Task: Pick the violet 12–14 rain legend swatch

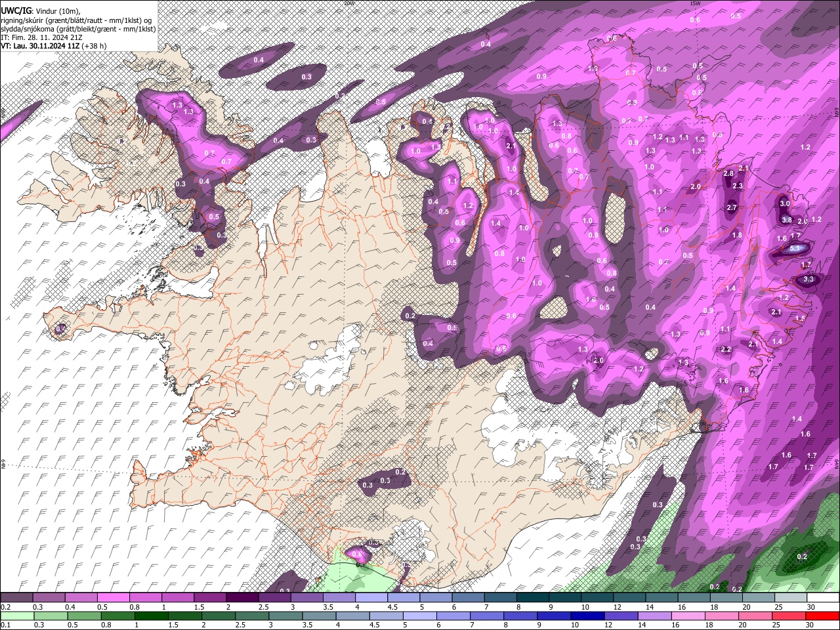Action: coord(622,616)
